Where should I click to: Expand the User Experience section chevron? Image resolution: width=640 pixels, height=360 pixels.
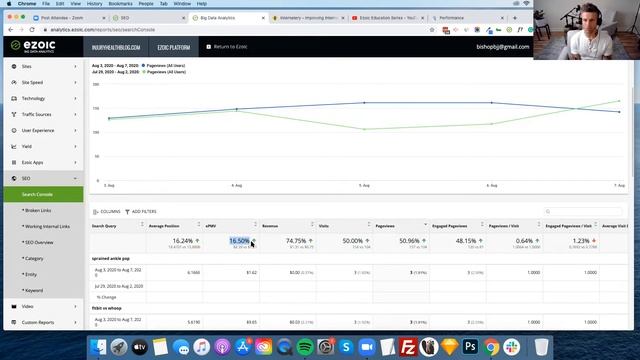click(x=75, y=130)
